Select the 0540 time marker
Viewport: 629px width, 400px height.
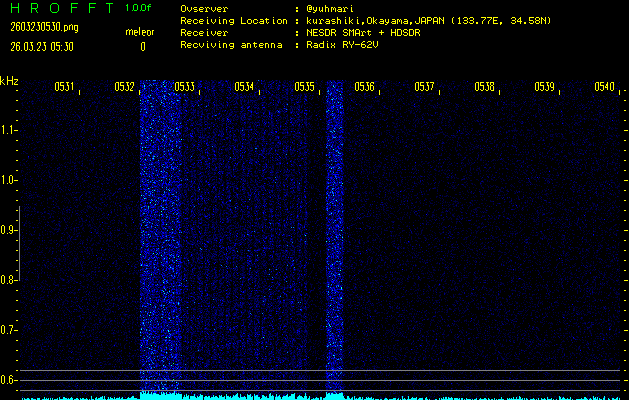click(604, 87)
